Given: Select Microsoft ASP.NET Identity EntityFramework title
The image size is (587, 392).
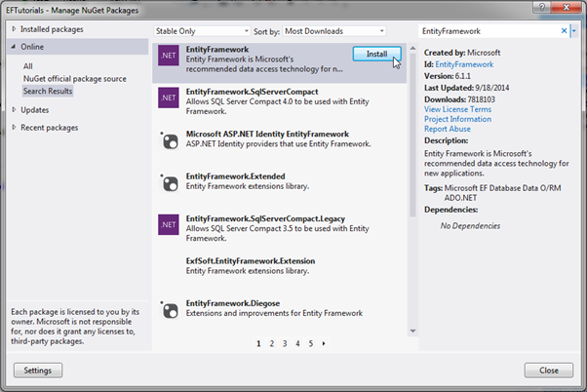Looking at the screenshot, I should point(267,134).
